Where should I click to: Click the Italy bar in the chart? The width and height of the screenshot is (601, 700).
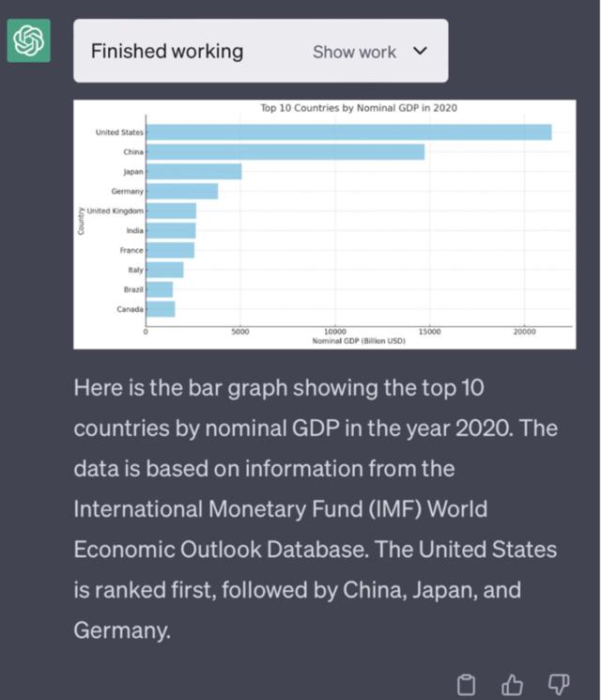point(165,271)
